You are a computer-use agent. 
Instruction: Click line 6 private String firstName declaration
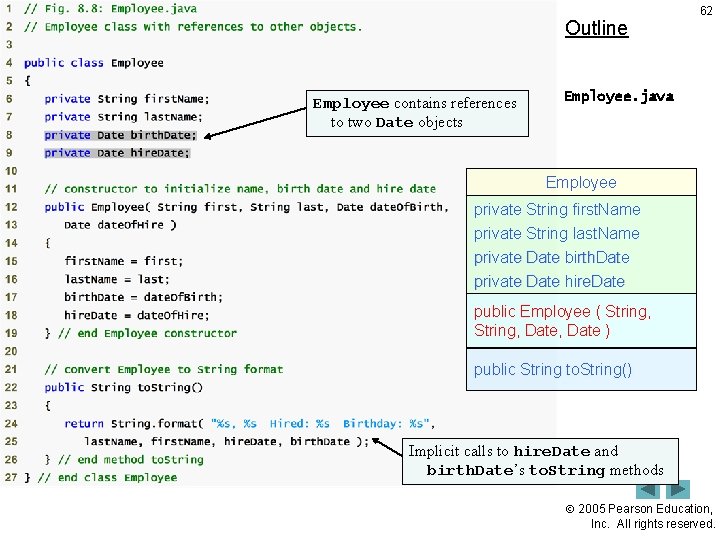pos(127,99)
